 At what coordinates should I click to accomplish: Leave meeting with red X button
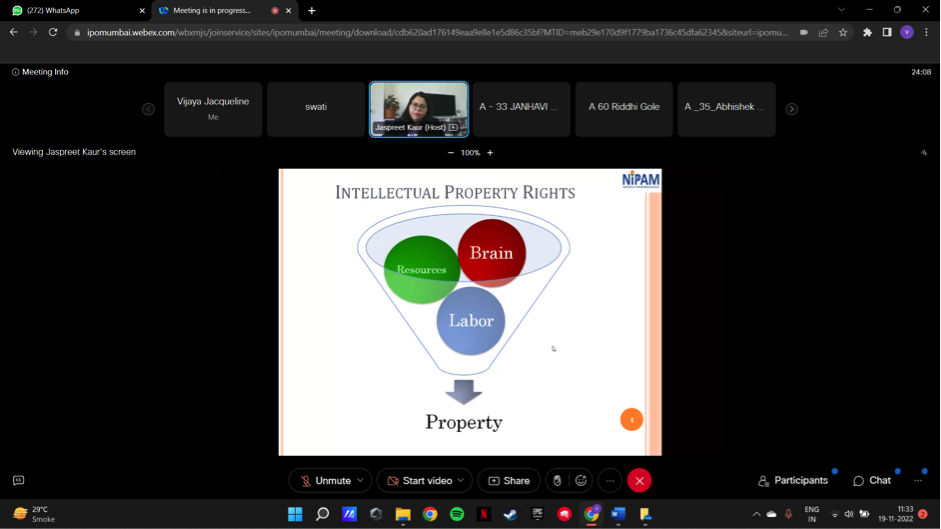[639, 481]
